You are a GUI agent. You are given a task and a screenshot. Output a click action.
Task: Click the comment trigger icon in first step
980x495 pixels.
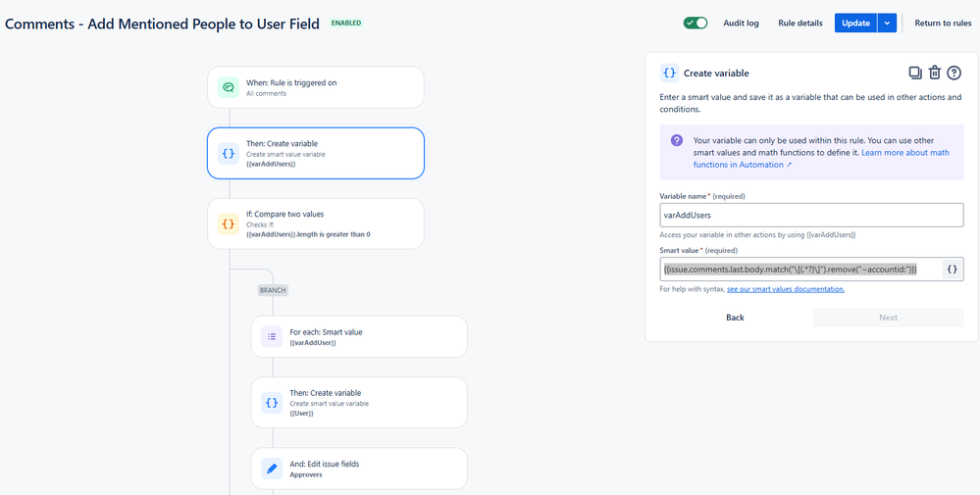click(x=229, y=87)
